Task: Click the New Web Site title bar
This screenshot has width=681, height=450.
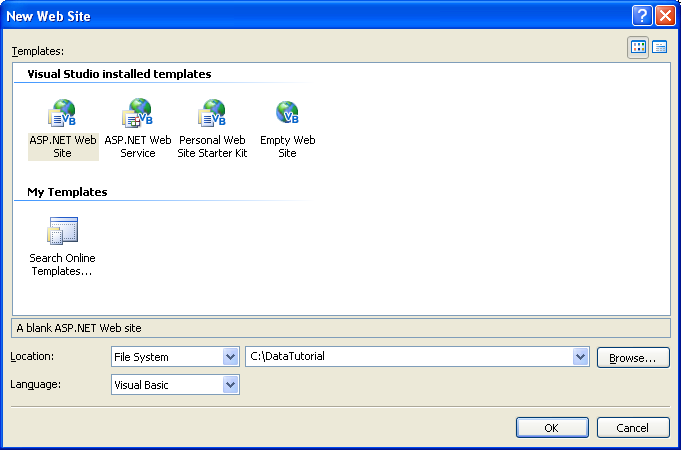Action: point(300,15)
